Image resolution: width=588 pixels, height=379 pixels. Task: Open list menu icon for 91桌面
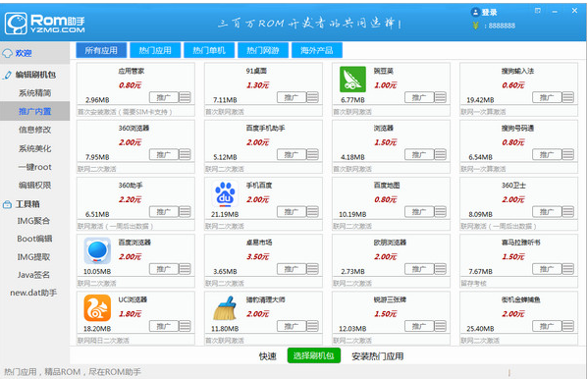click(x=312, y=97)
